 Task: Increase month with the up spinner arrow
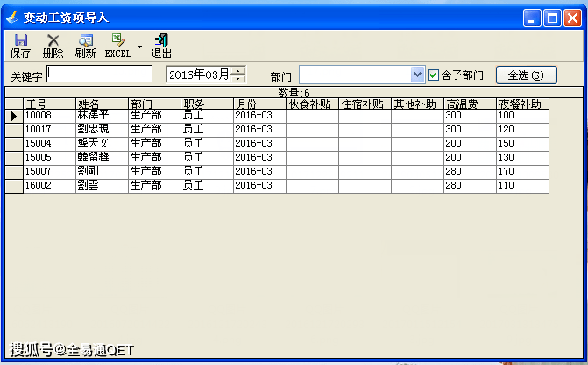(237, 70)
